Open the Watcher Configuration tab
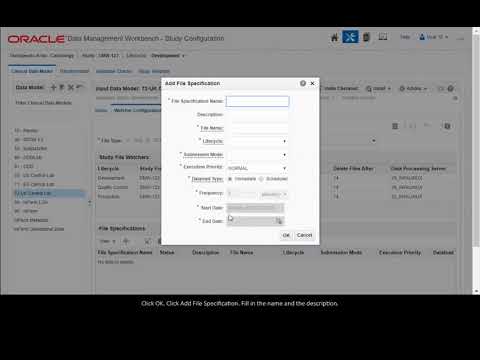 point(137,110)
